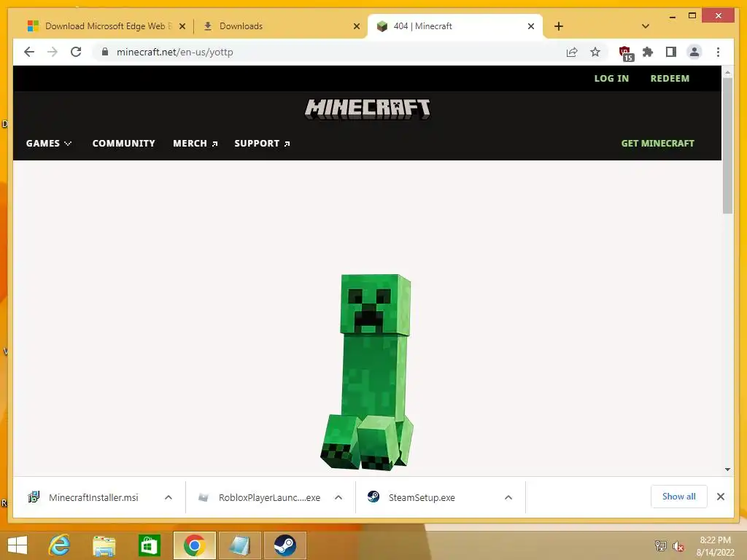Click the page vertical scrollbar thumb

coord(727,145)
